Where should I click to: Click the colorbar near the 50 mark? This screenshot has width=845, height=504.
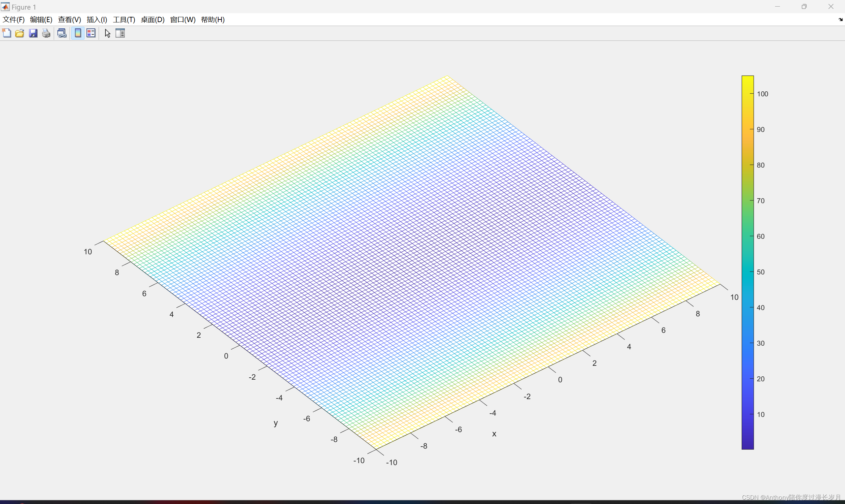point(748,272)
